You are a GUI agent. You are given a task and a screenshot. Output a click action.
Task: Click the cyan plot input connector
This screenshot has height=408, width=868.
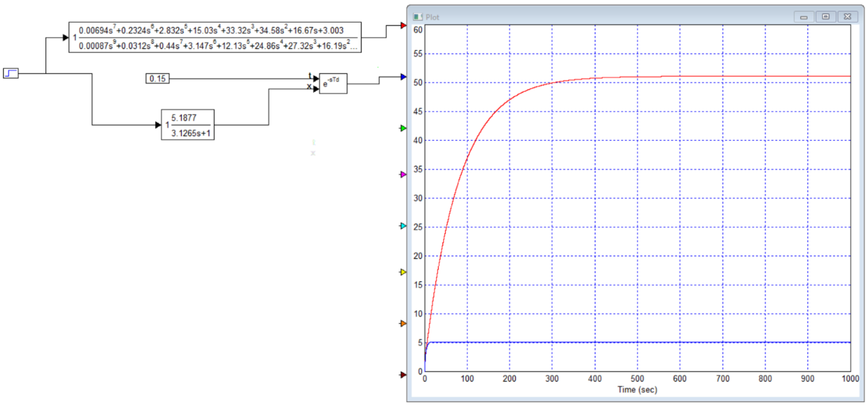tap(403, 225)
